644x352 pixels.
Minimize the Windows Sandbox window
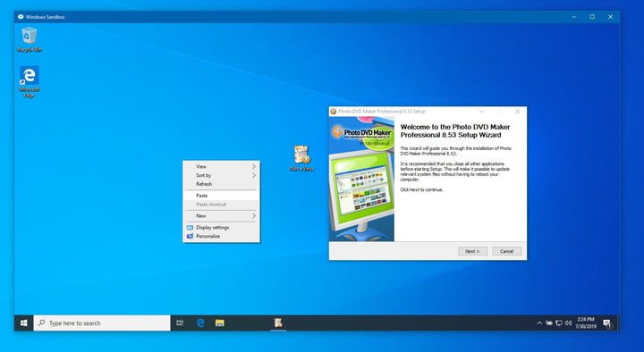click(x=574, y=17)
